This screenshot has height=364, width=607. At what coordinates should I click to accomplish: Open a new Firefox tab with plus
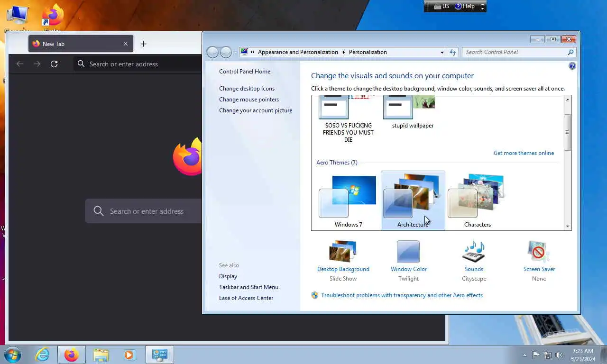pos(143,44)
